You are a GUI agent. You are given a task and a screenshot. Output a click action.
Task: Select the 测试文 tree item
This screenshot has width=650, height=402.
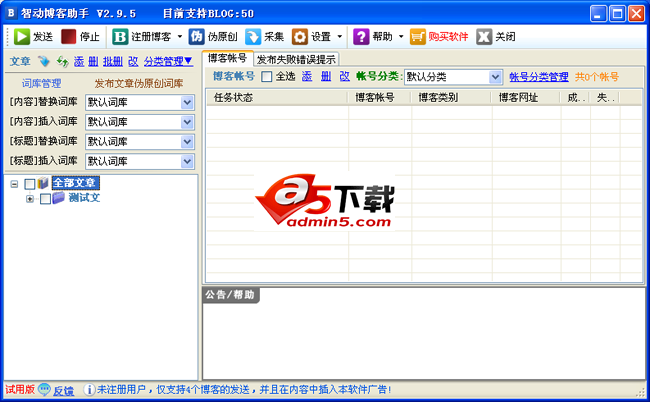[84, 198]
